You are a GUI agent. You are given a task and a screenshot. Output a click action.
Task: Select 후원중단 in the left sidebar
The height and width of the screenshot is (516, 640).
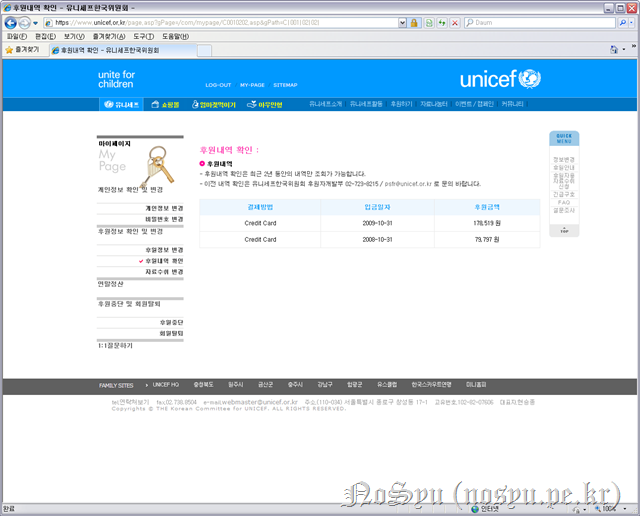pos(171,322)
